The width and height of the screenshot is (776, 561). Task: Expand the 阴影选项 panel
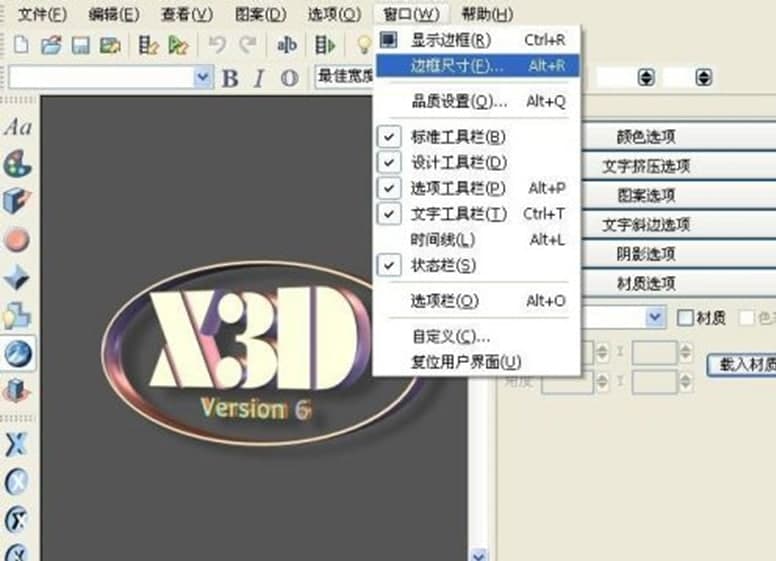[679, 254]
